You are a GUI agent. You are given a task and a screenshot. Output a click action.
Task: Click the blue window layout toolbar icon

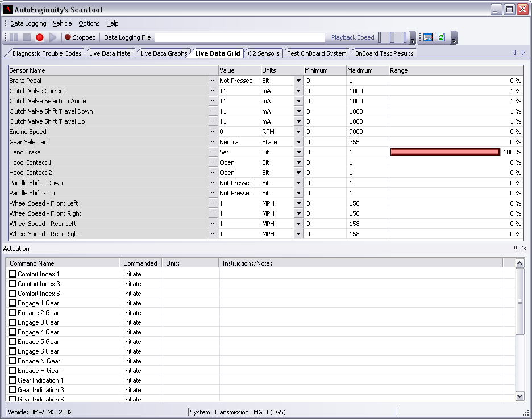tap(428, 37)
